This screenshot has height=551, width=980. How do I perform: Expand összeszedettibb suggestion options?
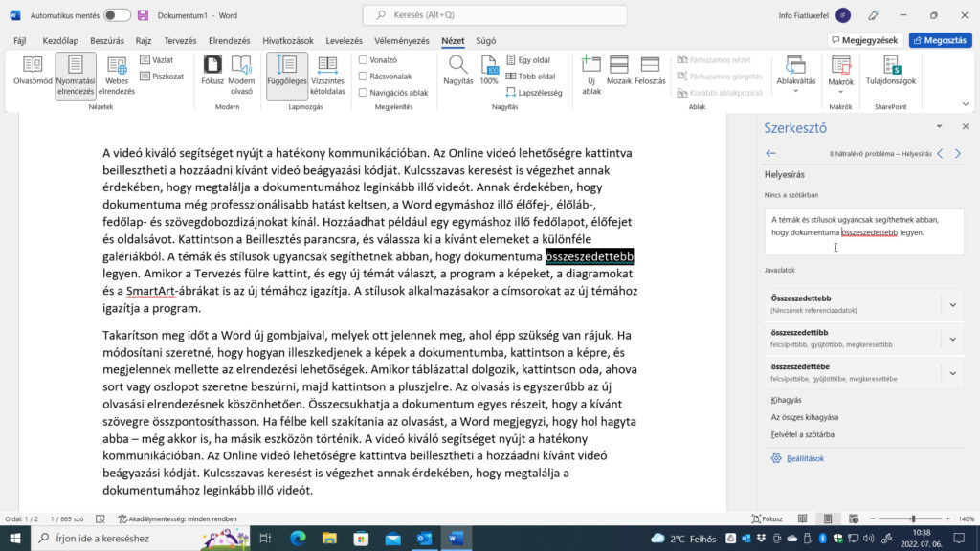952,340
